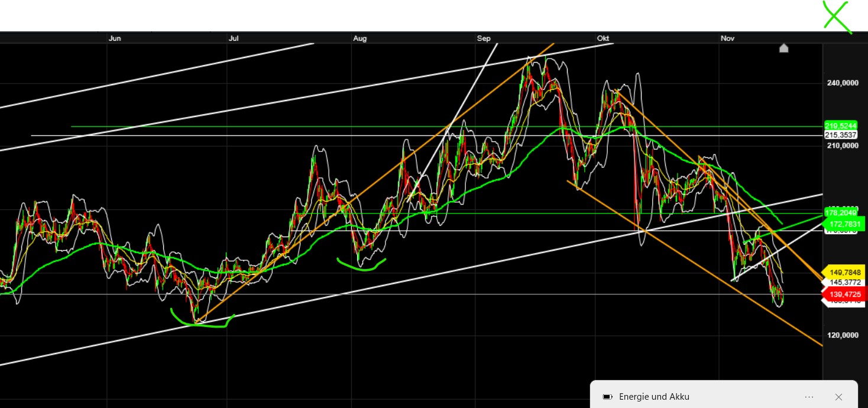Image resolution: width=868 pixels, height=408 pixels.
Task: Select the red 139,4725 current price tag
Action: pos(843,294)
